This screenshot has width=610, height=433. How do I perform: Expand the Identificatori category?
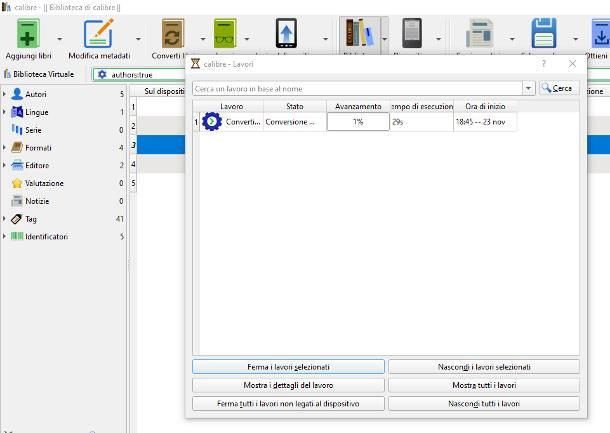(4, 236)
